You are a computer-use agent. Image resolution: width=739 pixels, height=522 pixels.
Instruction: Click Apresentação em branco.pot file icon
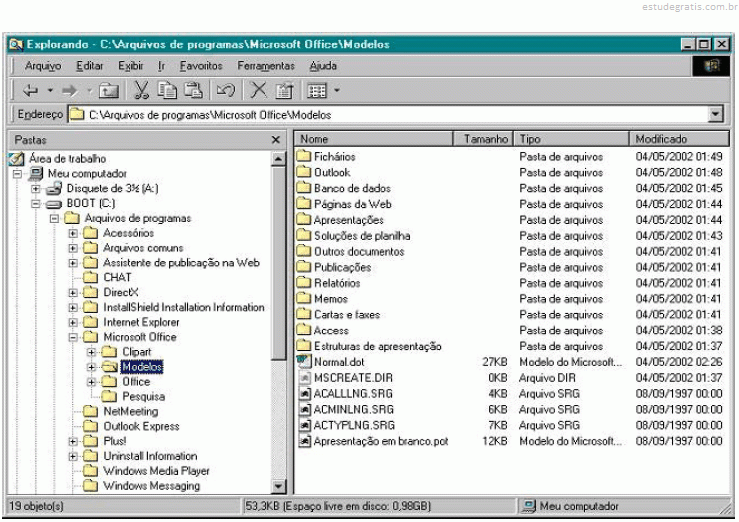[x=304, y=441]
